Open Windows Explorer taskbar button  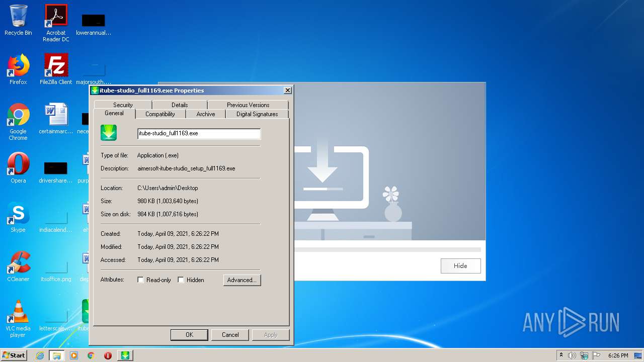56,355
